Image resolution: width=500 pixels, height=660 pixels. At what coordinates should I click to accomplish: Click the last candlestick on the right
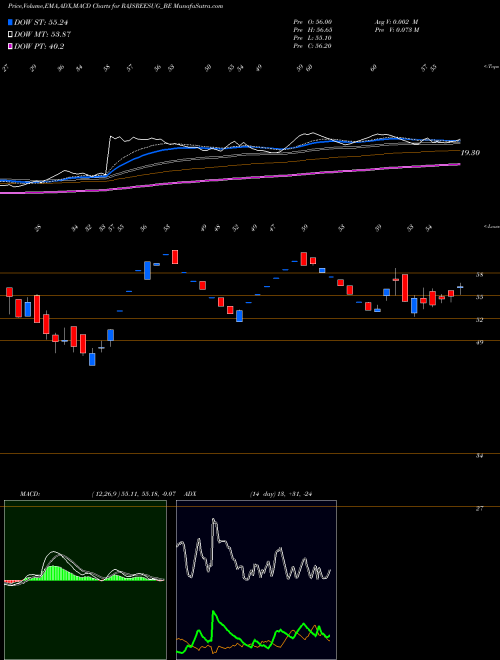[460, 288]
